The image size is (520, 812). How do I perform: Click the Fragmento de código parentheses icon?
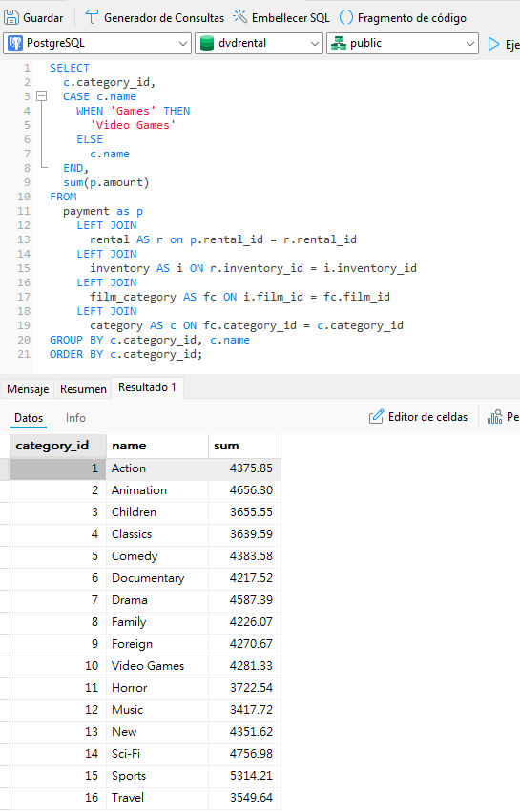[346, 17]
